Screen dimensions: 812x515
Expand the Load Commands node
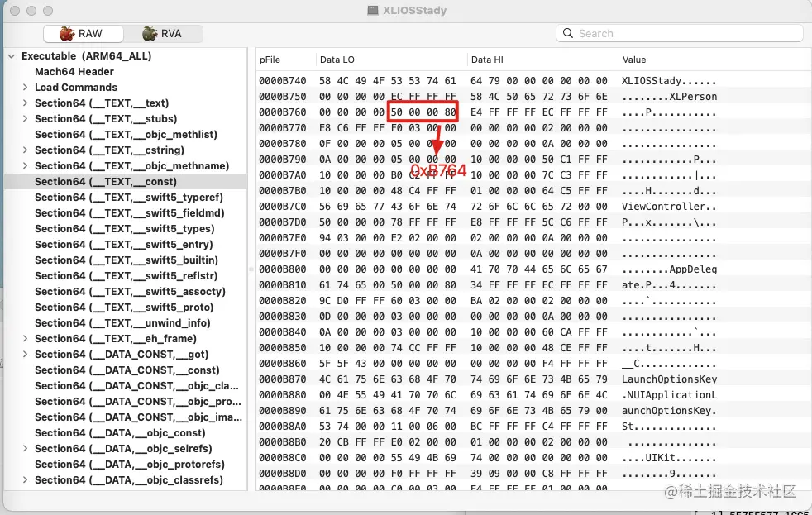[25, 88]
